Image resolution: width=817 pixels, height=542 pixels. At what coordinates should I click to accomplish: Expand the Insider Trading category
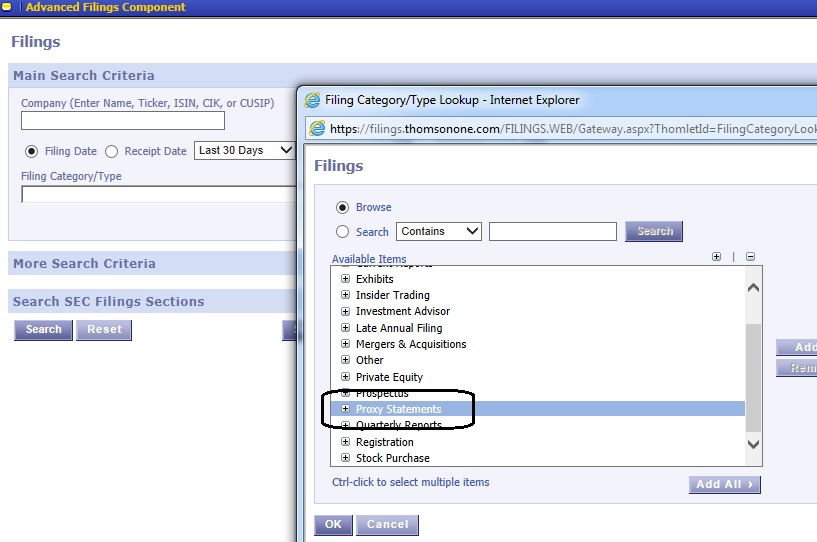pos(346,295)
